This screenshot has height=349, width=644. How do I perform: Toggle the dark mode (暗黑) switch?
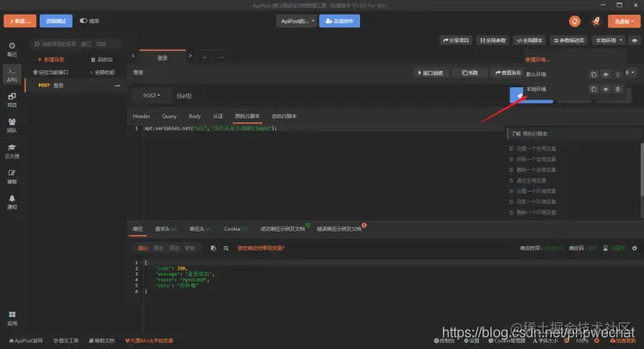pos(84,21)
